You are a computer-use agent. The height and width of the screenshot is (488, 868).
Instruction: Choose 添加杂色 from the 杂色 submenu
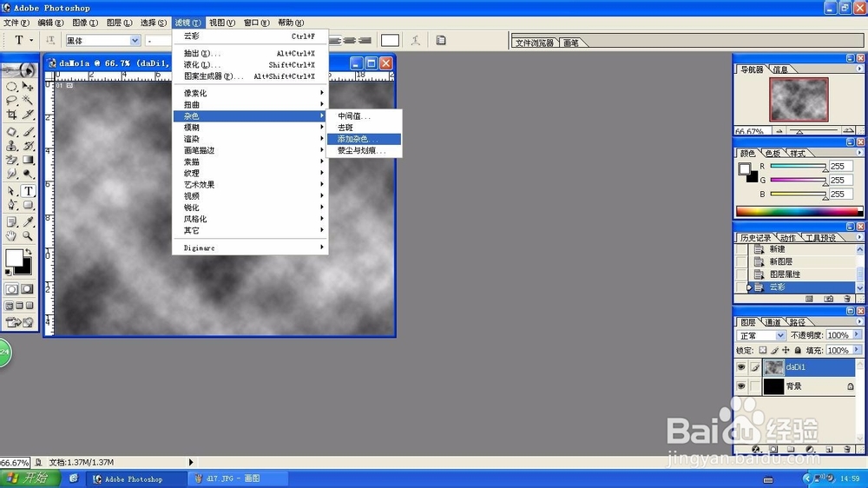click(x=364, y=139)
